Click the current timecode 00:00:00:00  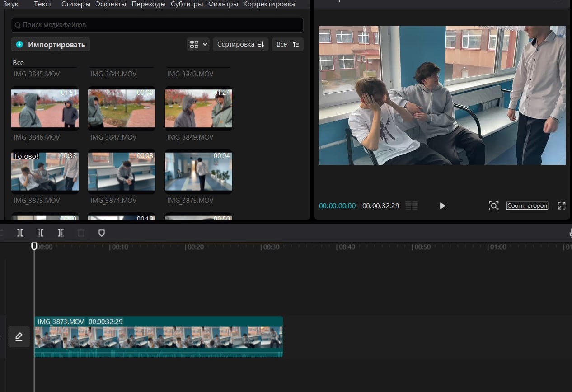[337, 206]
